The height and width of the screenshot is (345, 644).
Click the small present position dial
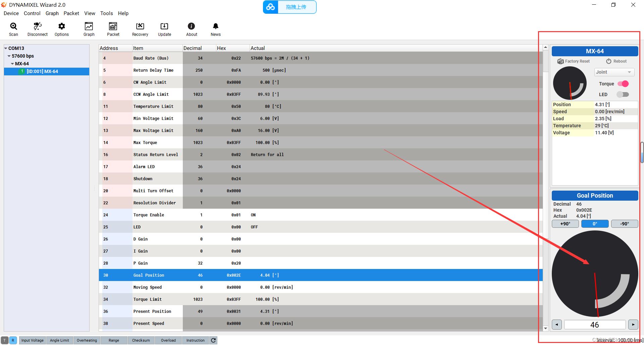pos(570,83)
